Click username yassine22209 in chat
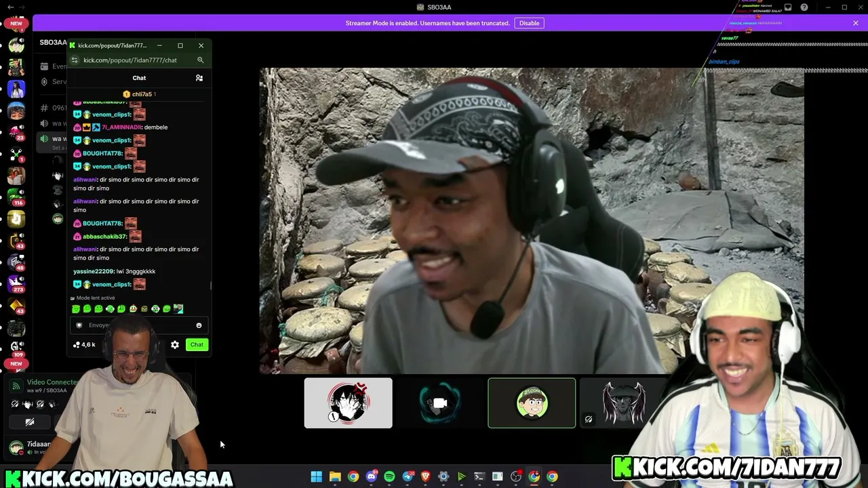Screen dimensions: 868x488 coord(94,271)
